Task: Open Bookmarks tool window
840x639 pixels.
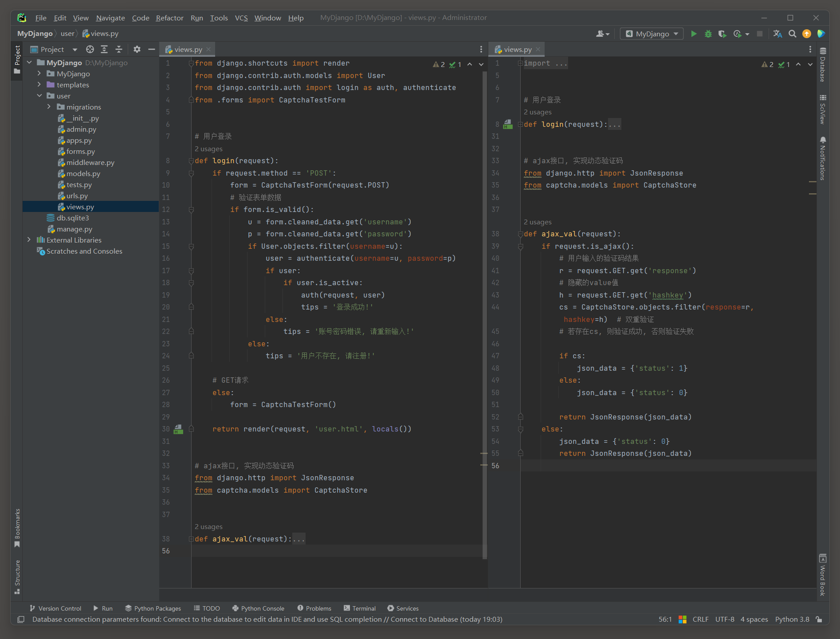Action: click(x=17, y=528)
